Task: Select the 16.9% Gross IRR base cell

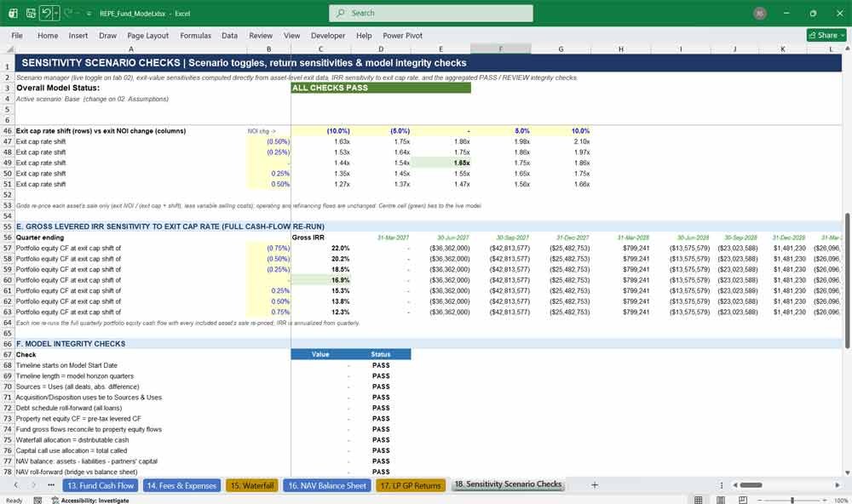Action: click(x=321, y=280)
